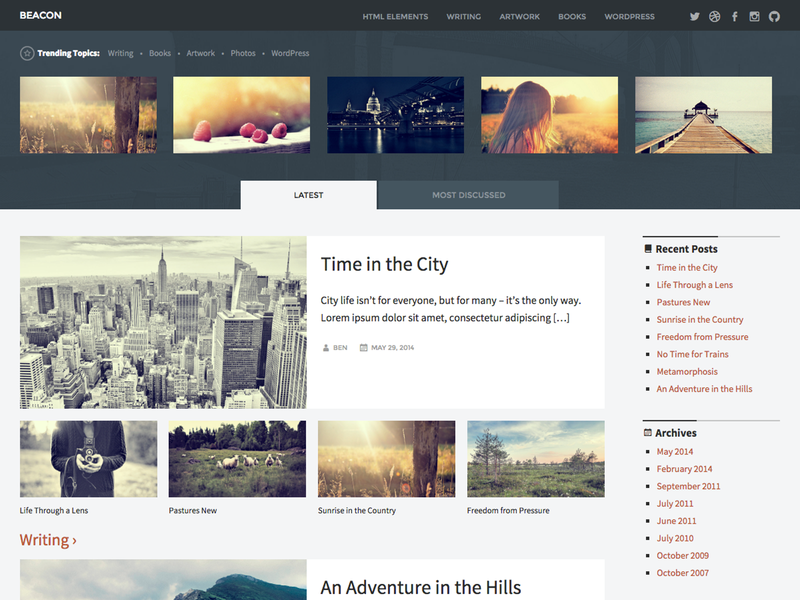Image resolution: width=800 pixels, height=600 pixels.
Task: Click the Beacon site logo
Action: click(x=39, y=16)
